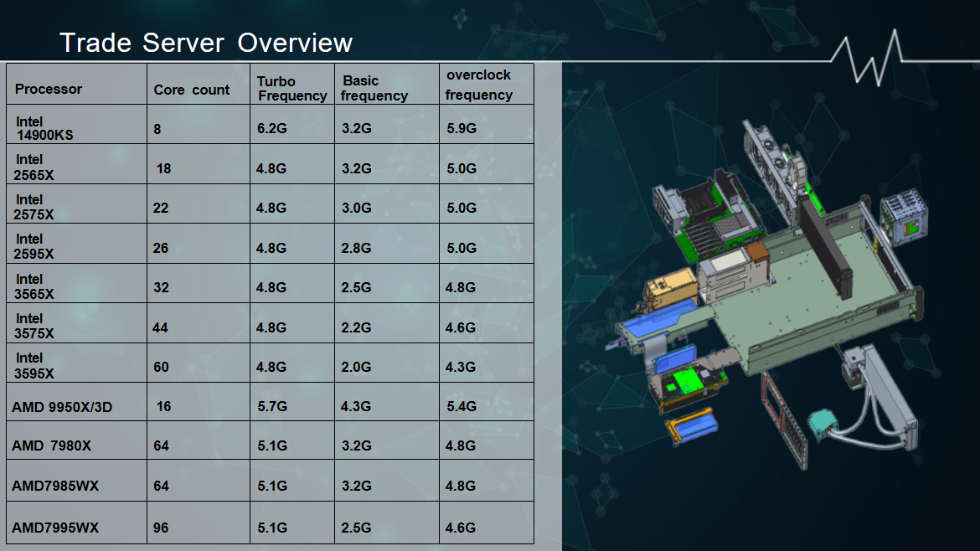Select the "5.4G" overclock frequency value

point(462,406)
